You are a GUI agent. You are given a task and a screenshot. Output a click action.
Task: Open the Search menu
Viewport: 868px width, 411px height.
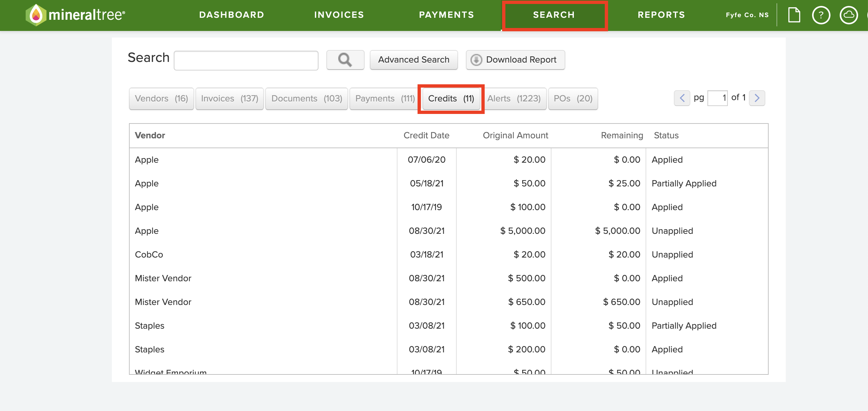tap(554, 15)
